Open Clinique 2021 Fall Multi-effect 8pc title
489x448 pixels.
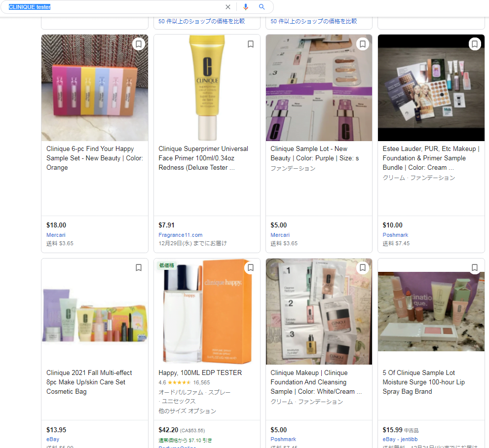point(89,382)
